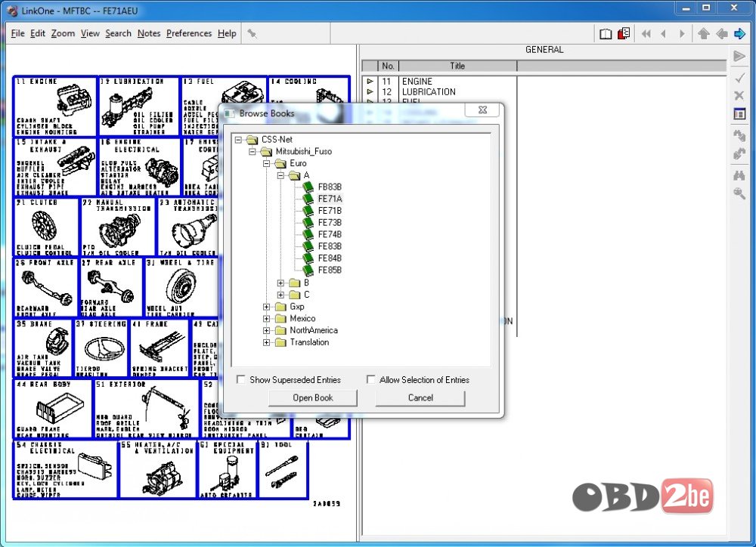Viewport: 756px width, 547px height.
Task: Click the Cancel button in Browse Books
Action: [420, 398]
